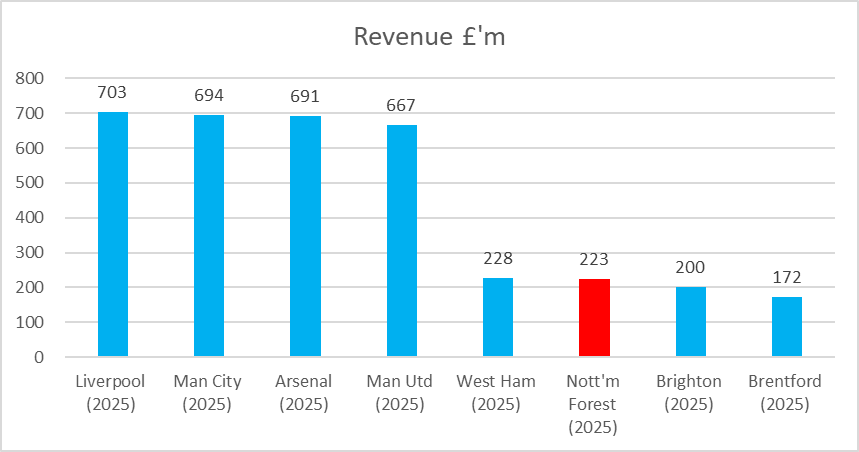Select the 0 y-axis value
The image size is (859, 452).
point(39,357)
